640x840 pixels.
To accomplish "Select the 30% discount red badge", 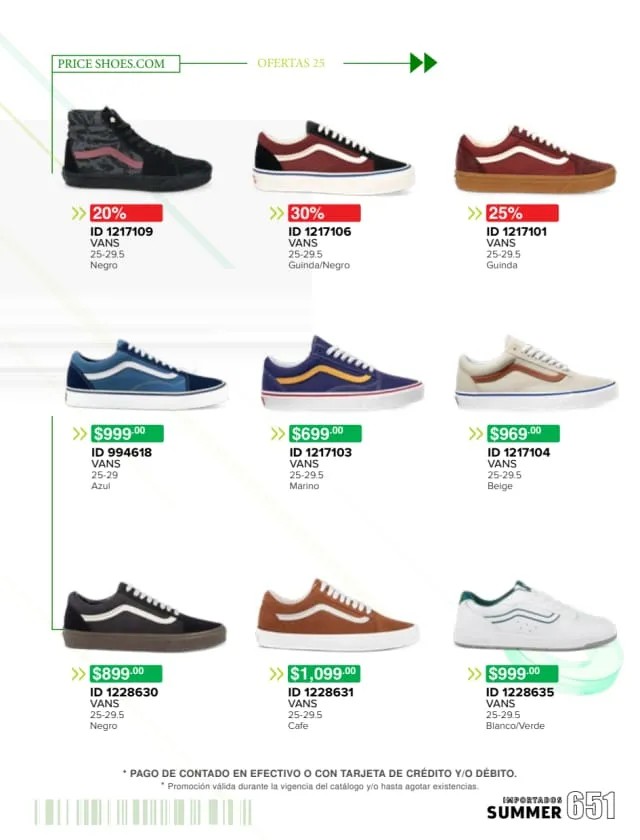I will pos(324,213).
